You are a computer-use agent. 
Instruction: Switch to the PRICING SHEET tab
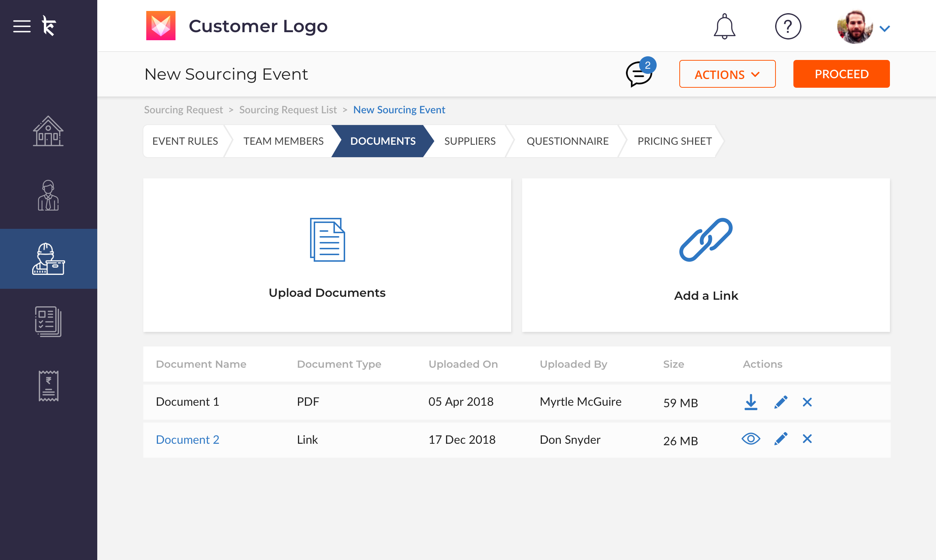(x=675, y=141)
